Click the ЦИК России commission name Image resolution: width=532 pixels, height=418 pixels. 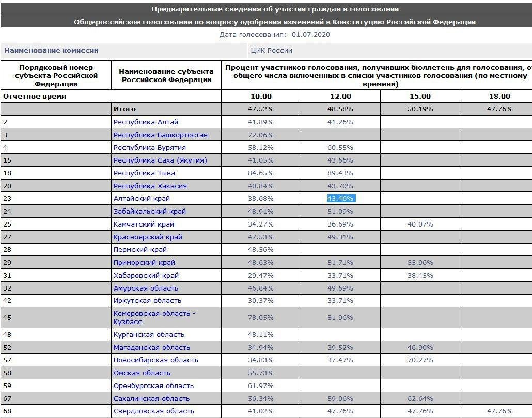pos(272,51)
